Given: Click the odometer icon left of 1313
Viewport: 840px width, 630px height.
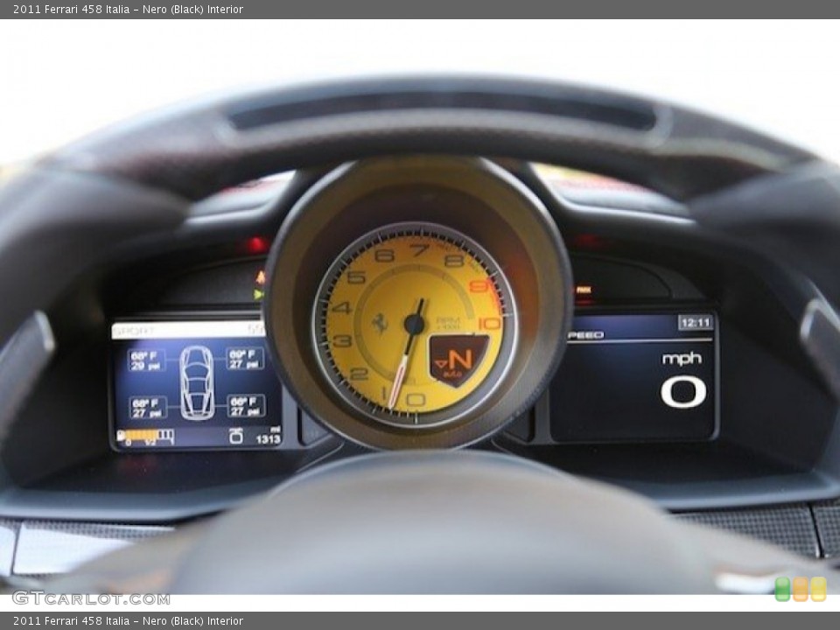Looking at the screenshot, I should click(x=235, y=436).
